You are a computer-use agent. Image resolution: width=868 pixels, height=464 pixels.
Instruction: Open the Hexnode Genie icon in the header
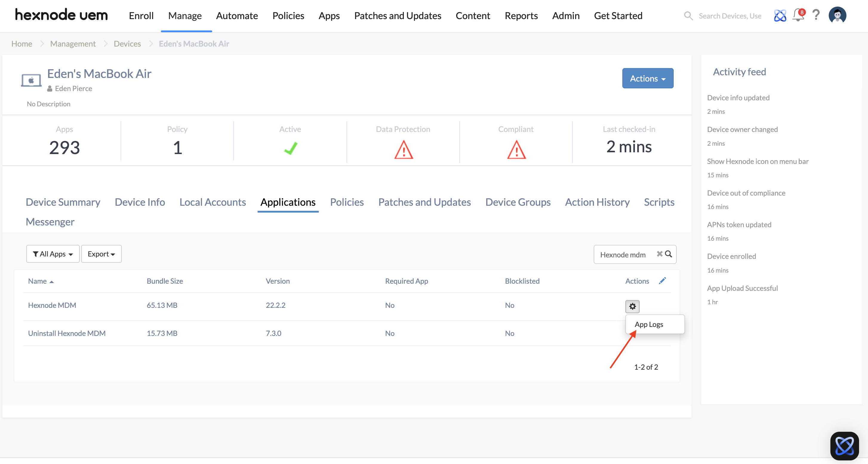[x=780, y=16]
